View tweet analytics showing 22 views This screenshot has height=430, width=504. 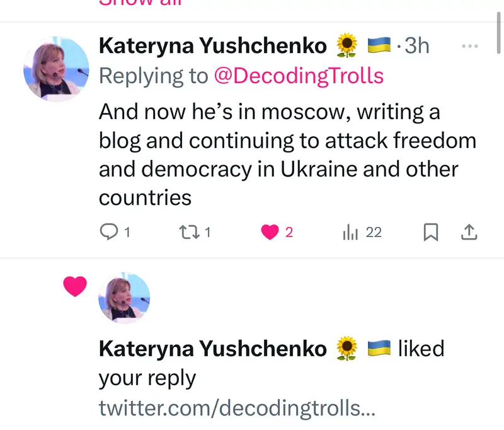349,233
